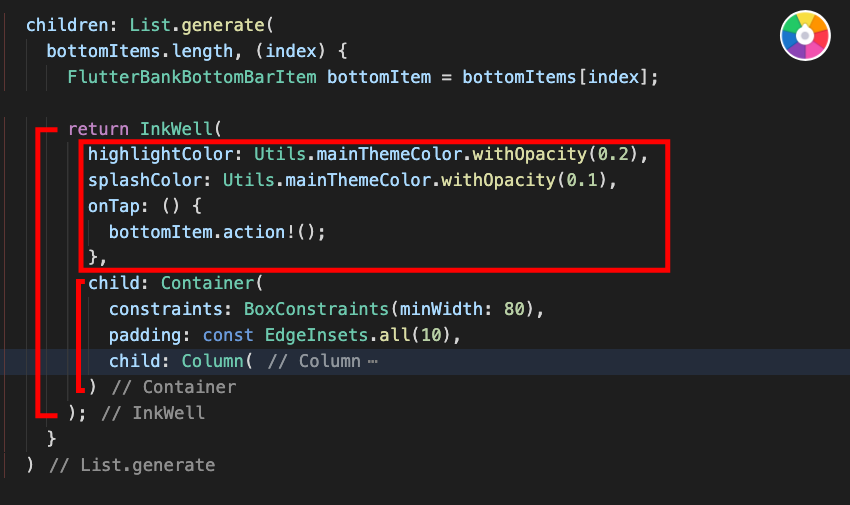Click the // InkWell closing comment

(153, 413)
